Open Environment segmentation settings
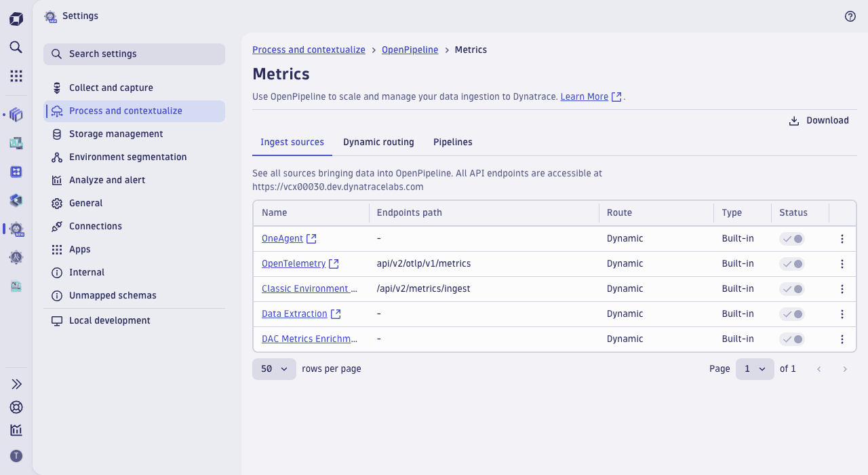 (x=134, y=157)
